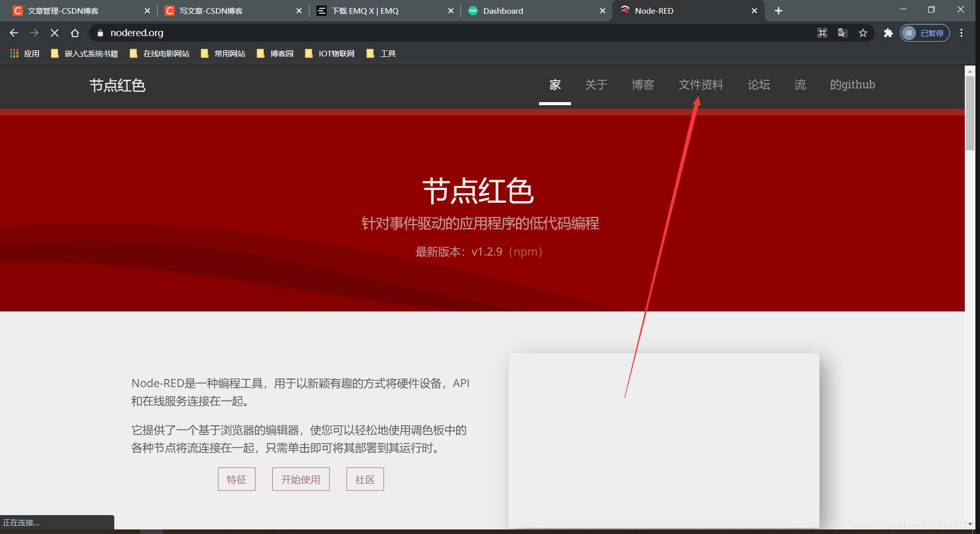
Task: Click the npm link in the banner
Action: click(x=526, y=252)
